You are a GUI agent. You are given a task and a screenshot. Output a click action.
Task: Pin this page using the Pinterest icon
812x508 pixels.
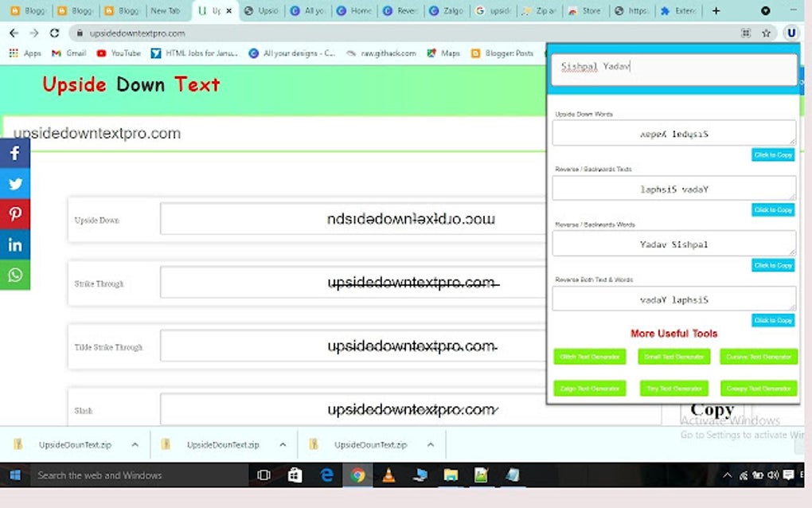(15, 213)
